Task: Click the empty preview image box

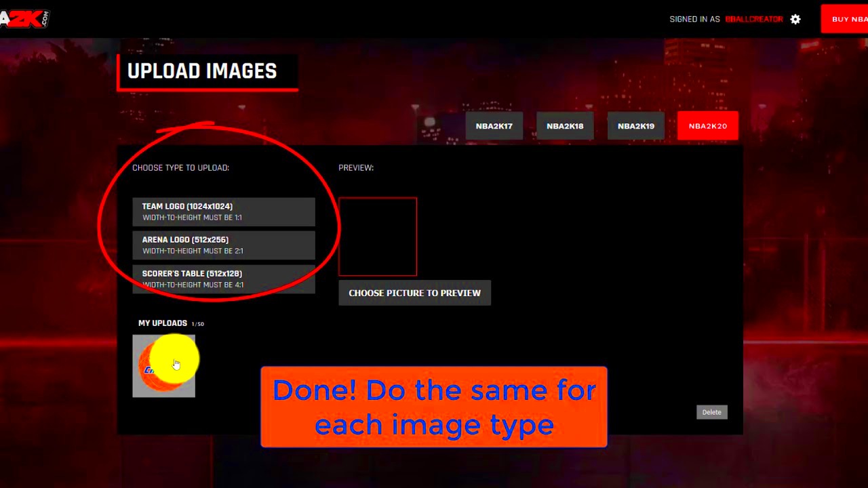Action: coord(378,237)
